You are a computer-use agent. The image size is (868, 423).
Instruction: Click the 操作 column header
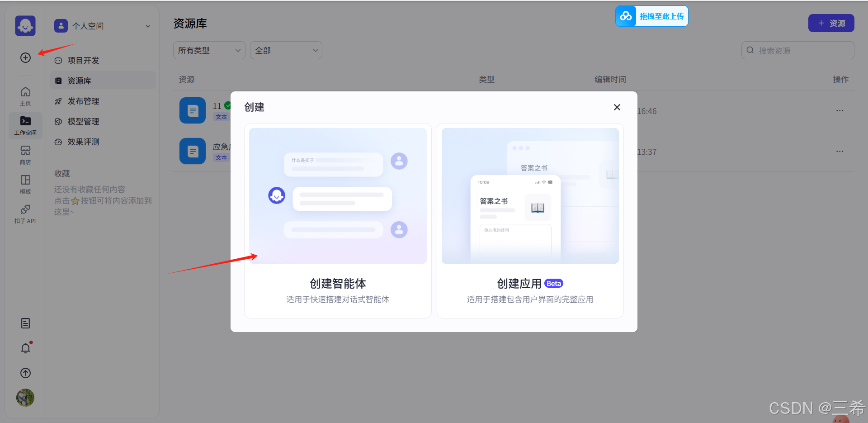841,80
